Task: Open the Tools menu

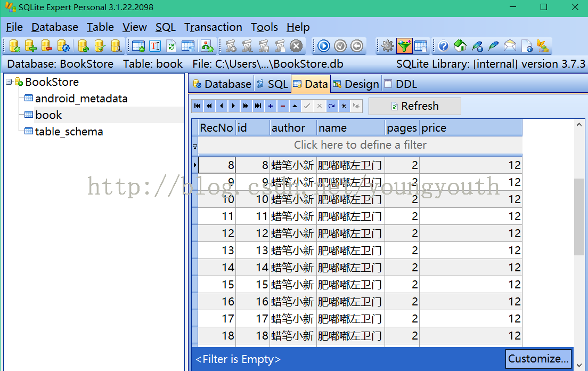Action: (264, 27)
